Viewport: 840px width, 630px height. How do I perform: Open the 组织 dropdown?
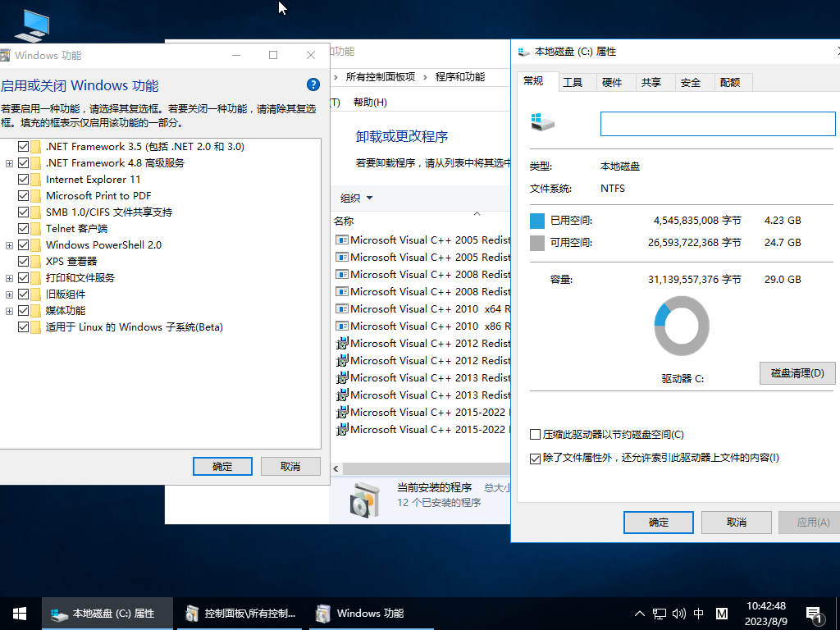[356, 199]
